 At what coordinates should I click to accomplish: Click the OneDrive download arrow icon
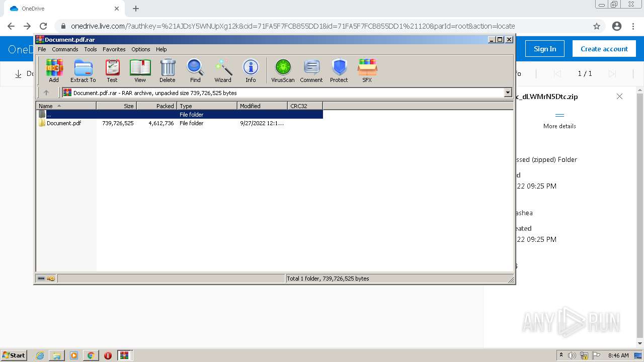18,74
